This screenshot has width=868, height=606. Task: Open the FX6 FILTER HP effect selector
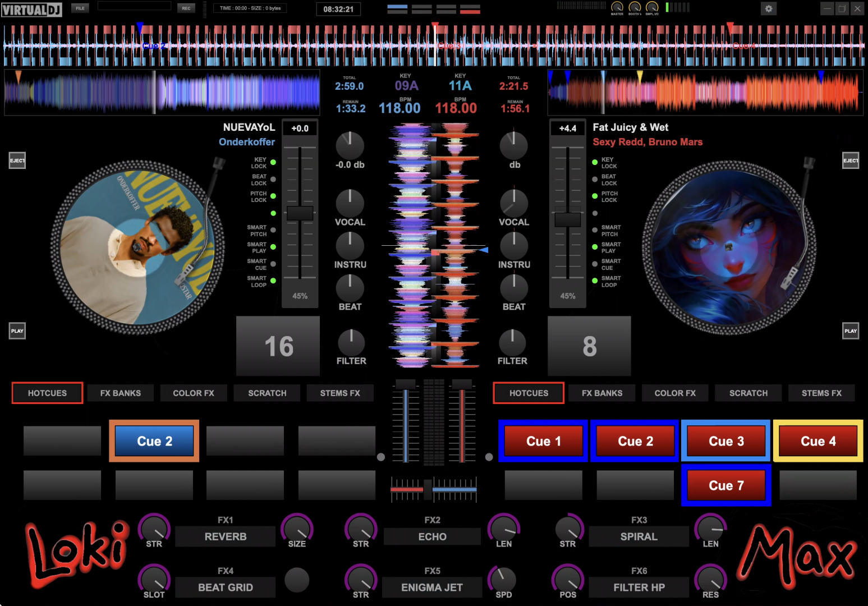[x=639, y=587]
